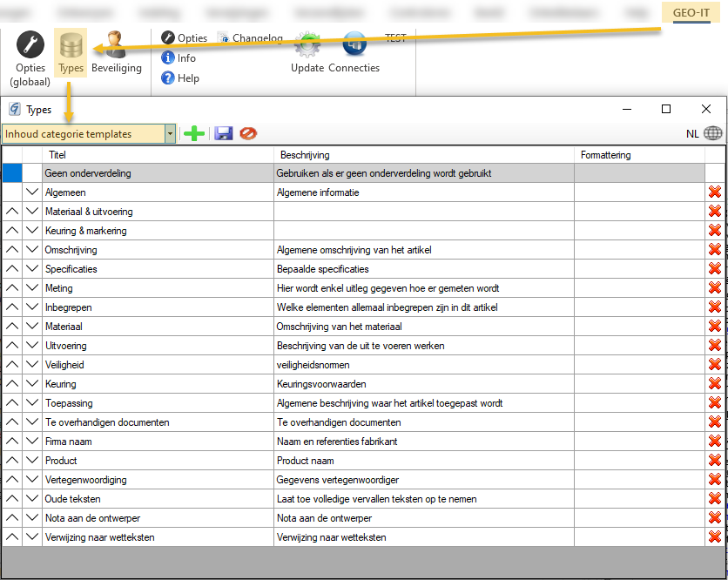Move Keuring & markering row down
This screenshot has width=728, height=580.
tap(32, 230)
